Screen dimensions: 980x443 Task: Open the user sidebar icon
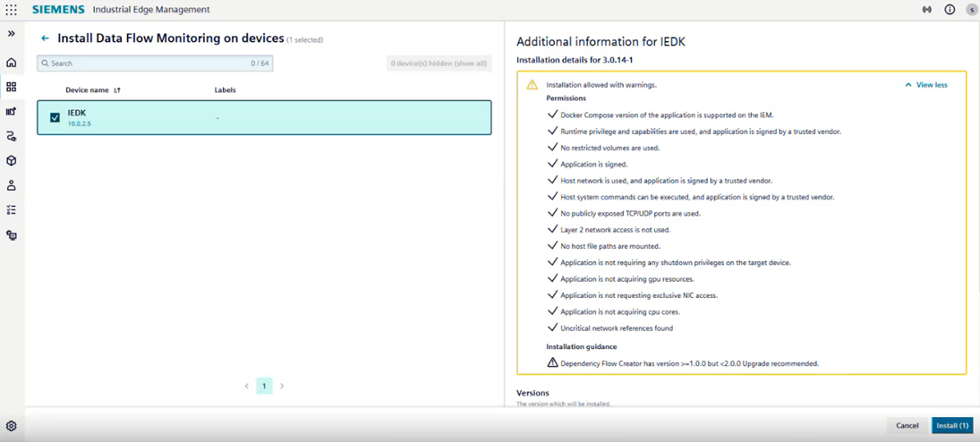[12, 185]
